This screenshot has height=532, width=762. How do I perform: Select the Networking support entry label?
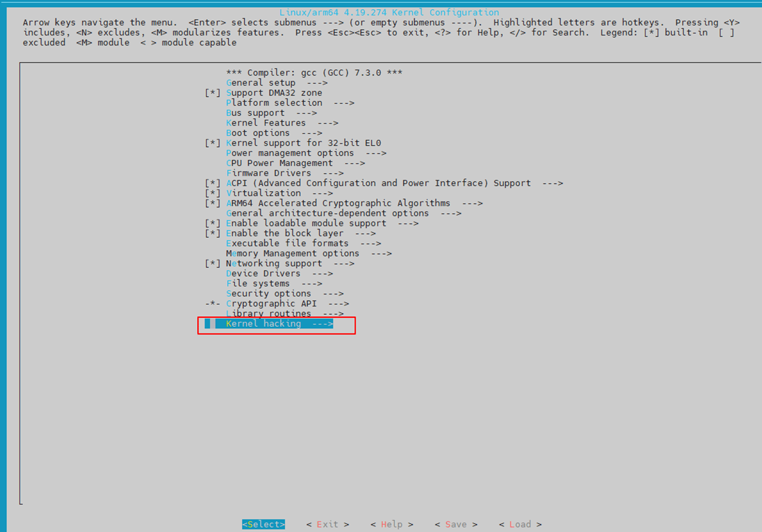(274, 264)
